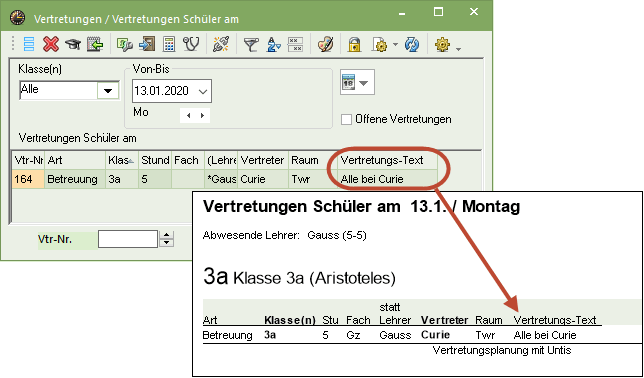Enable the Offene Vertretungen checkbox
The width and height of the screenshot is (644, 378).
[347, 120]
